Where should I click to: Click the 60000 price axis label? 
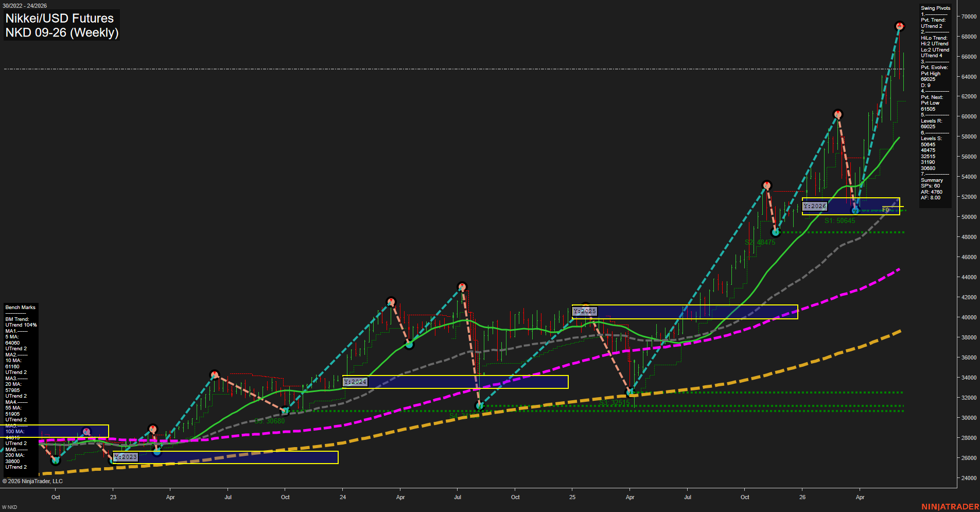(969, 116)
